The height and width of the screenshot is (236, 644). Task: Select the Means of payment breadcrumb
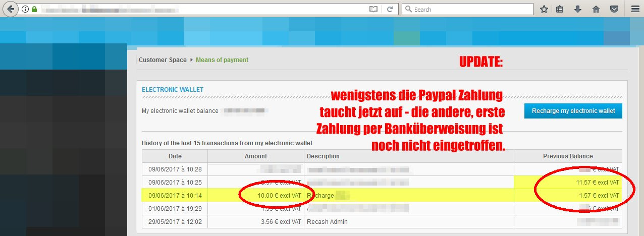coord(222,60)
